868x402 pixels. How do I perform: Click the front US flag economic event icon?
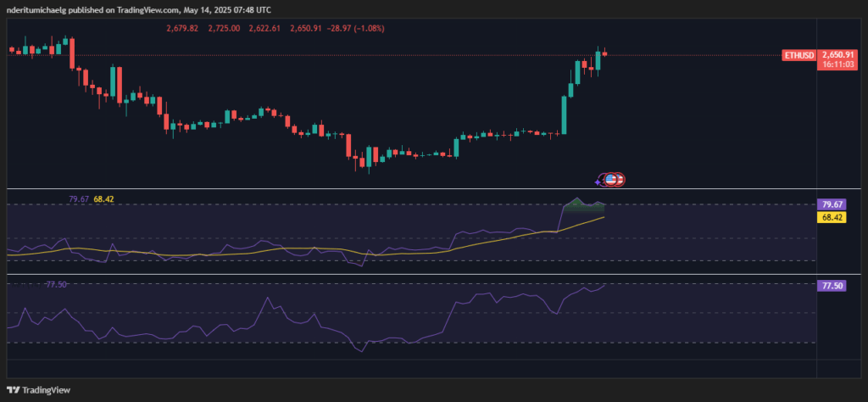click(610, 180)
